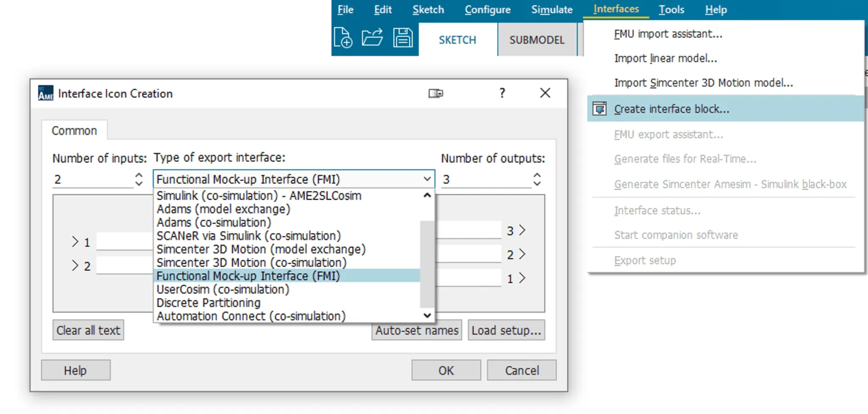Decrease the Number of outputs stepper

click(x=537, y=183)
